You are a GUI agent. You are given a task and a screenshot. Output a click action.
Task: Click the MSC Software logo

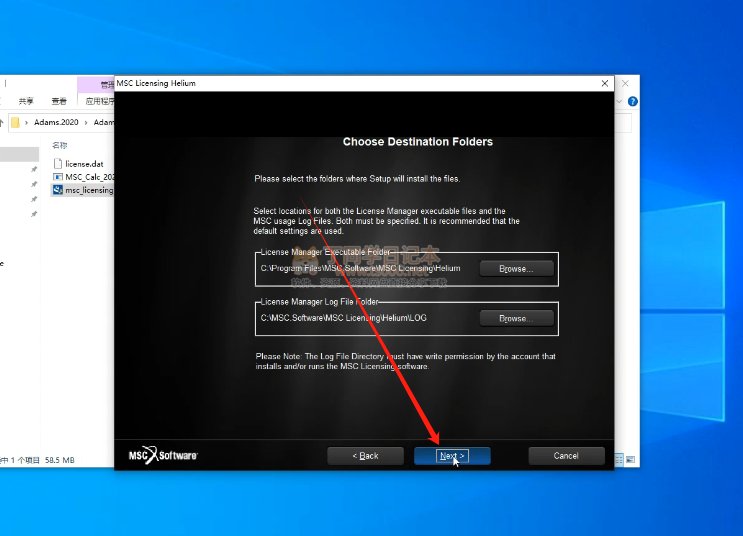[x=163, y=455]
